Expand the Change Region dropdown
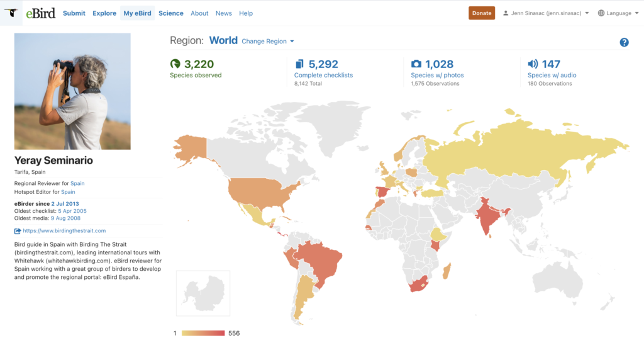Screen dimensions: 644x345 tap(268, 41)
